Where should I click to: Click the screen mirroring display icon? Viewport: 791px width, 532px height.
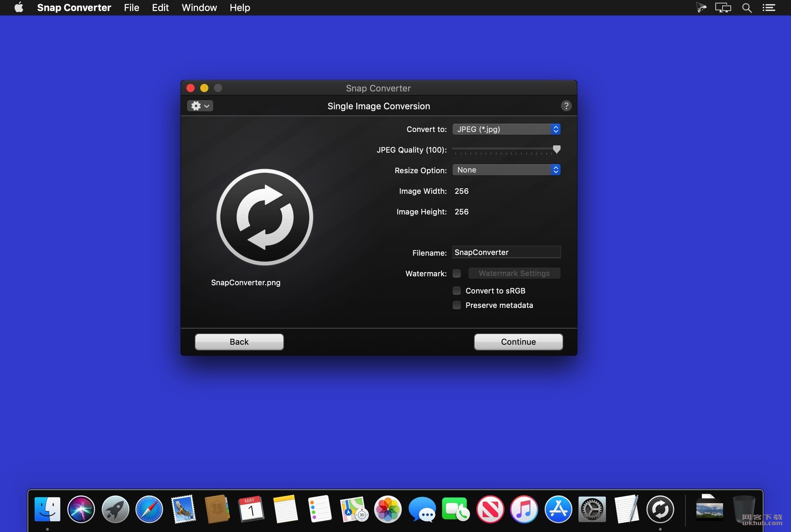pyautogui.click(x=723, y=8)
